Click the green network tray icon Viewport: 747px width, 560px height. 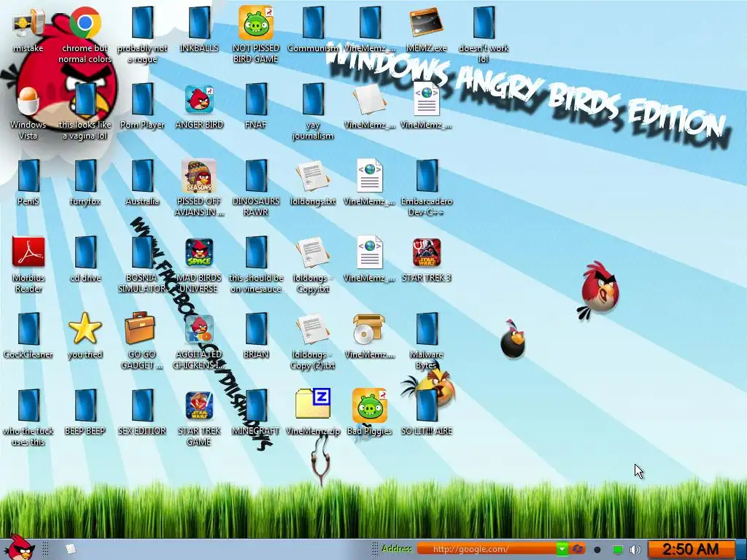[x=617, y=550]
